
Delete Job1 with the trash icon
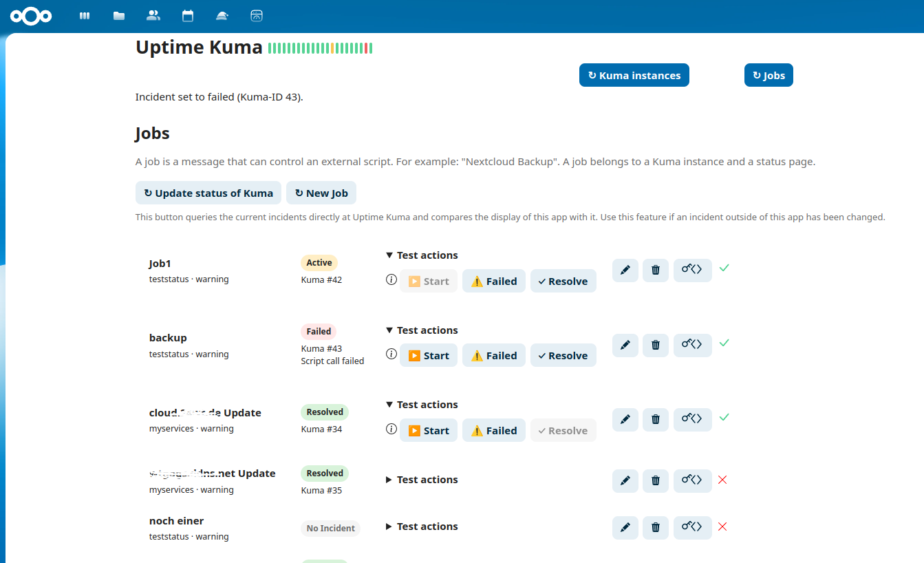click(x=656, y=270)
